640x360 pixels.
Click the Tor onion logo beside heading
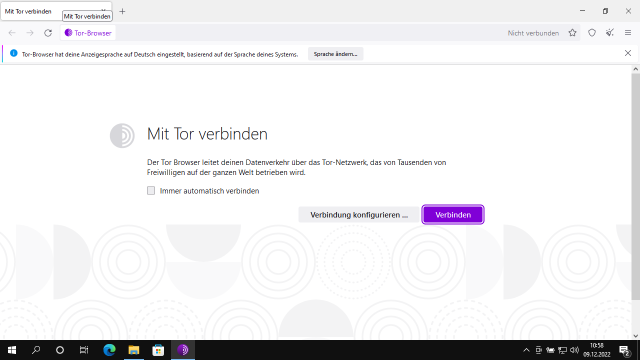[122, 136]
